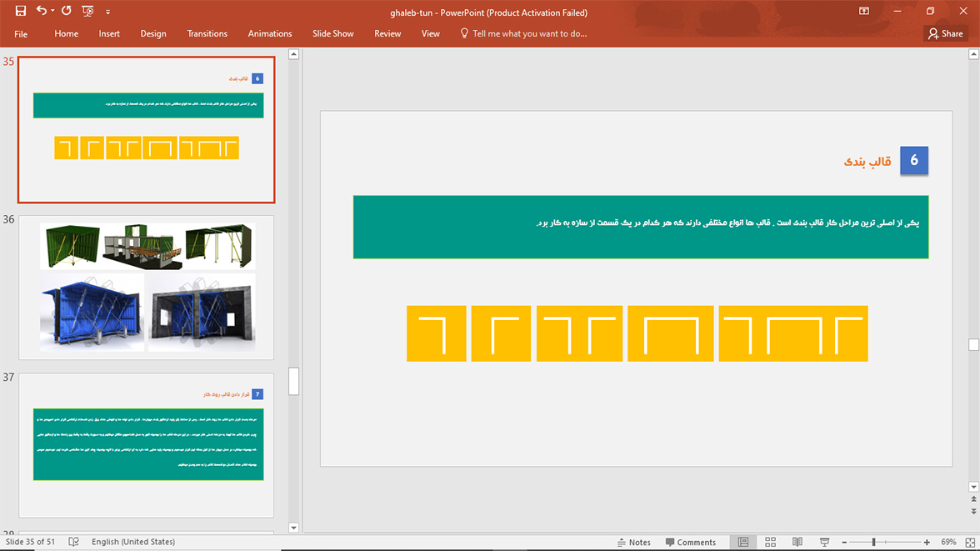Open Ribbon Display Options

pyautogui.click(x=864, y=11)
